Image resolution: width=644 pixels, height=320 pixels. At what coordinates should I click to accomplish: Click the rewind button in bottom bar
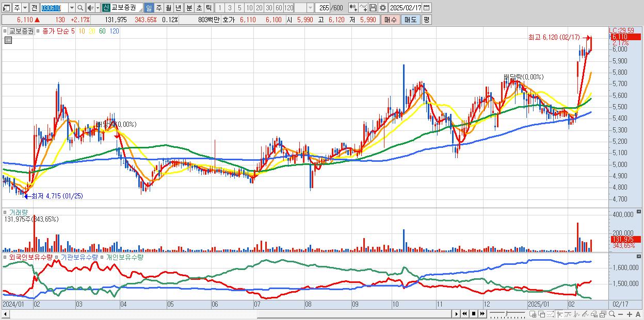(464, 314)
